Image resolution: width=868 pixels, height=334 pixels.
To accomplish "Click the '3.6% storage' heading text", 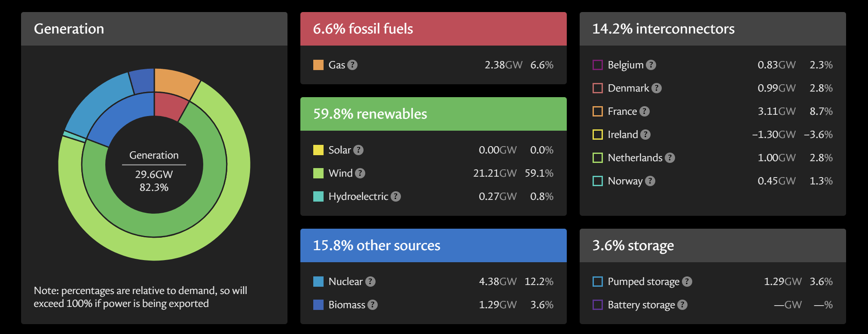I will tap(633, 245).
